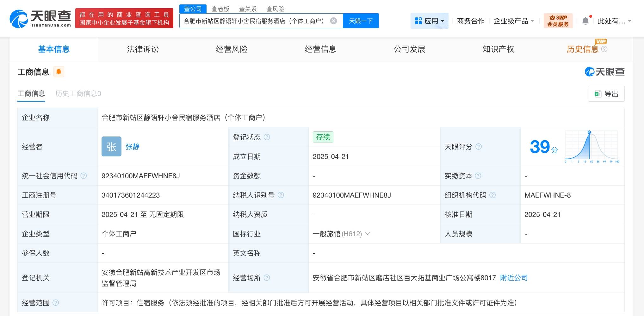Image resolution: width=644 pixels, height=316 pixels.
Task: Click the operator name 张静 link
Action: pyautogui.click(x=133, y=147)
